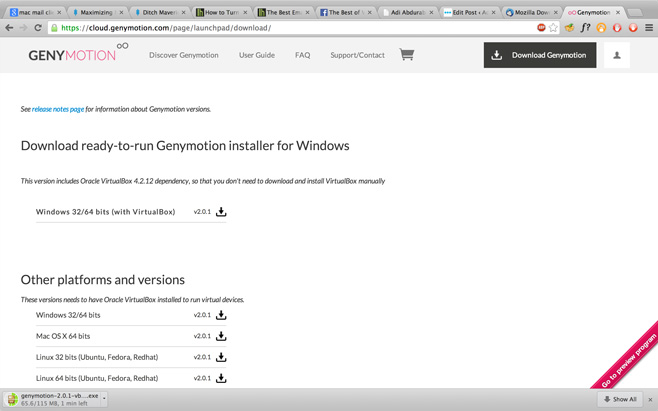
Task: Open Support/Contact page
Action: click(x=358, y=55)
